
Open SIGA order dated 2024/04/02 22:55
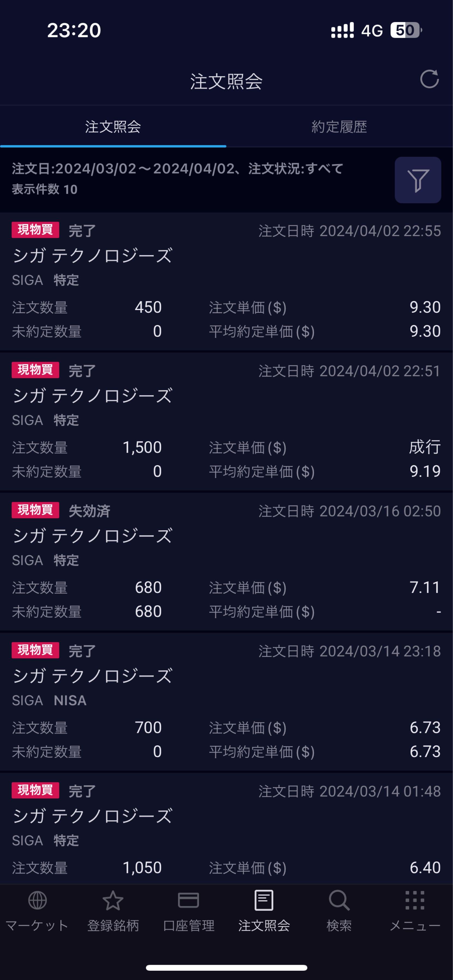(x=226, y=281)
